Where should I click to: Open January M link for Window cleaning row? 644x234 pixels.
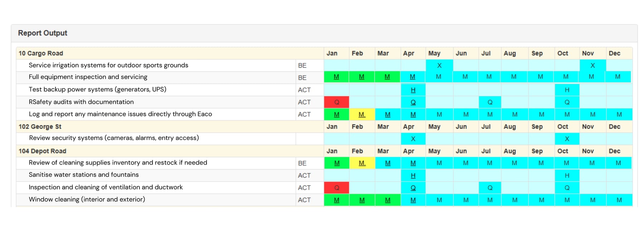click(x=337, y=200)
